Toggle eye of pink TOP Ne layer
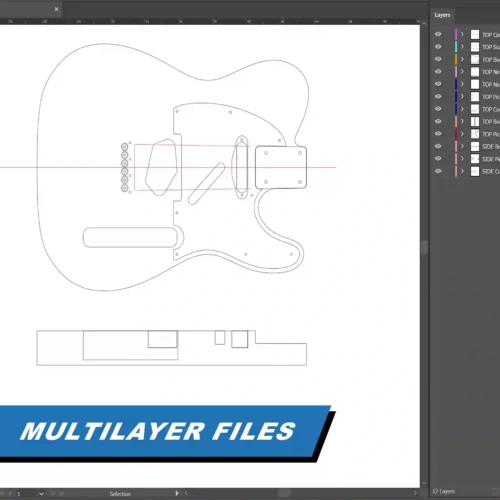The height and width of the screenshot is (500, 500). [x=438, y=72]
